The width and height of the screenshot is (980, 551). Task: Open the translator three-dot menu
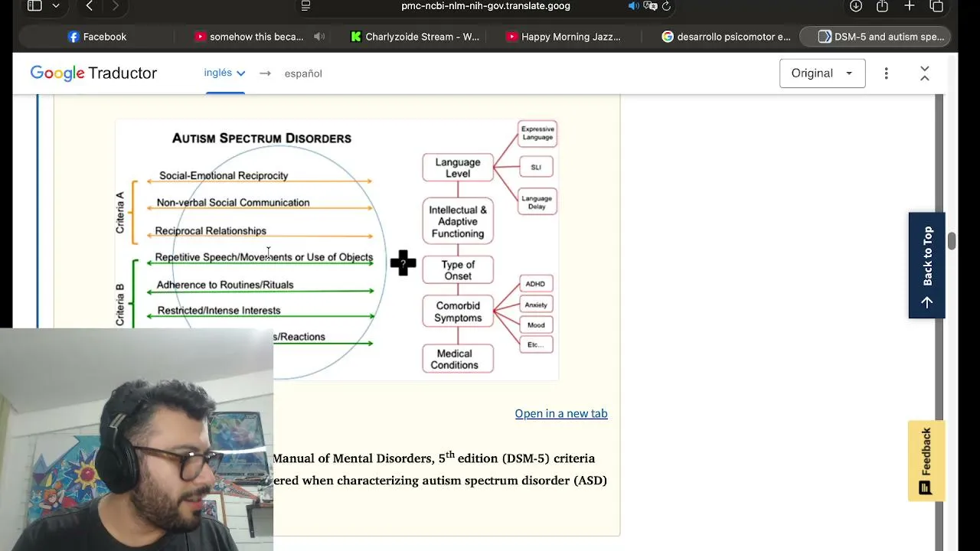pyautogui.click(x=886, y=73)
